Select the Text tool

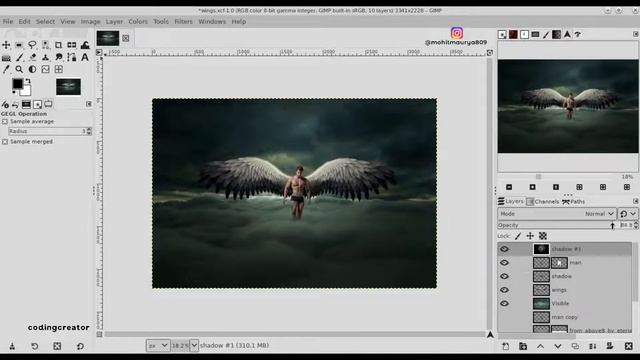tap(85, 58)
